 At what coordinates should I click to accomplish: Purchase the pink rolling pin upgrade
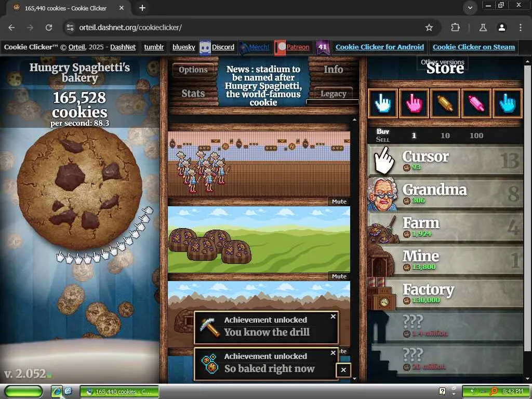(476, 103)
